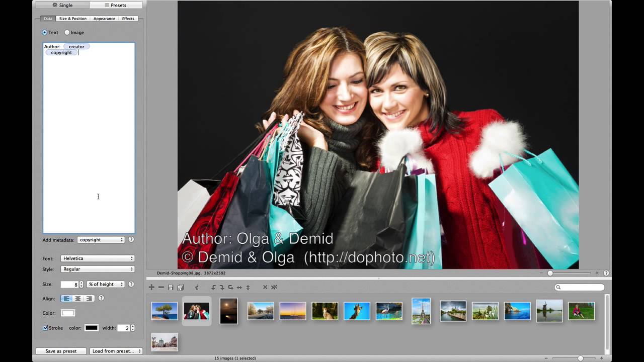This screenshot has width=644, height=362.
Task: Click thumbnail size slider knob
Action: [580, 358]
